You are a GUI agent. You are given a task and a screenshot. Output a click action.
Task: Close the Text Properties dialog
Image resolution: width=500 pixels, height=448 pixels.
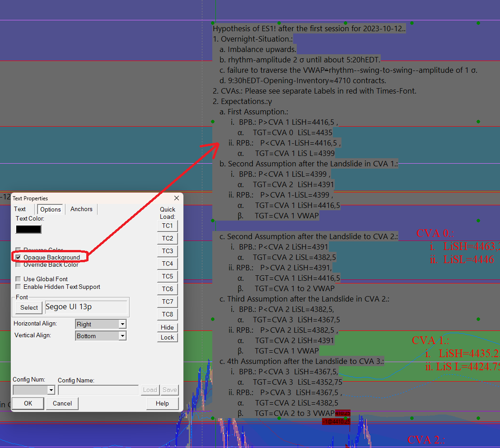176,198
